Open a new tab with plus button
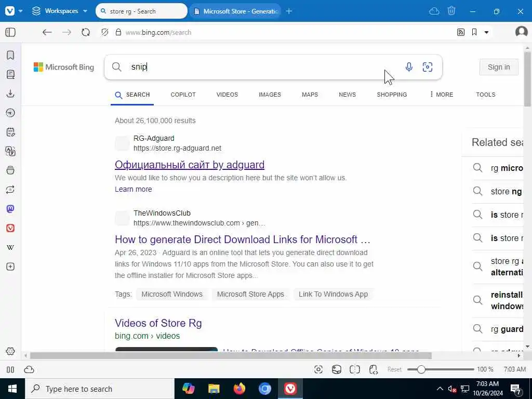Image resolution: width=532 pixels, height=399 pixels. [x=289, y=11]
